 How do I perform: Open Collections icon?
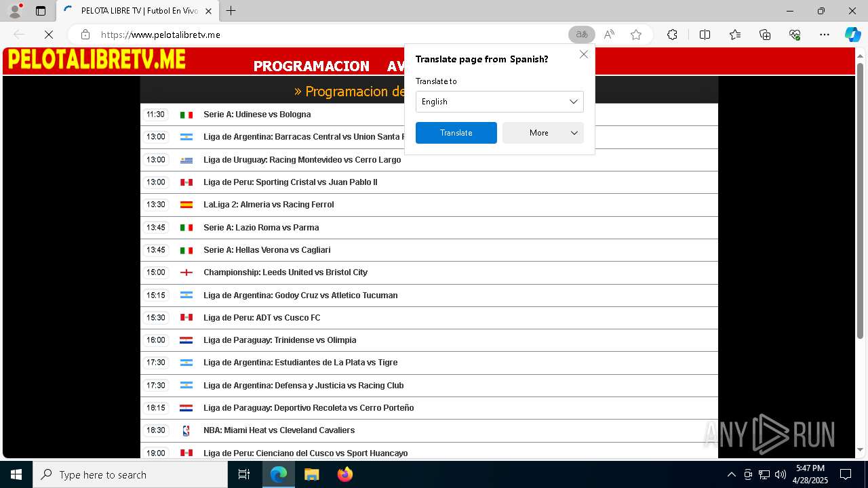[x=765, y=35]
